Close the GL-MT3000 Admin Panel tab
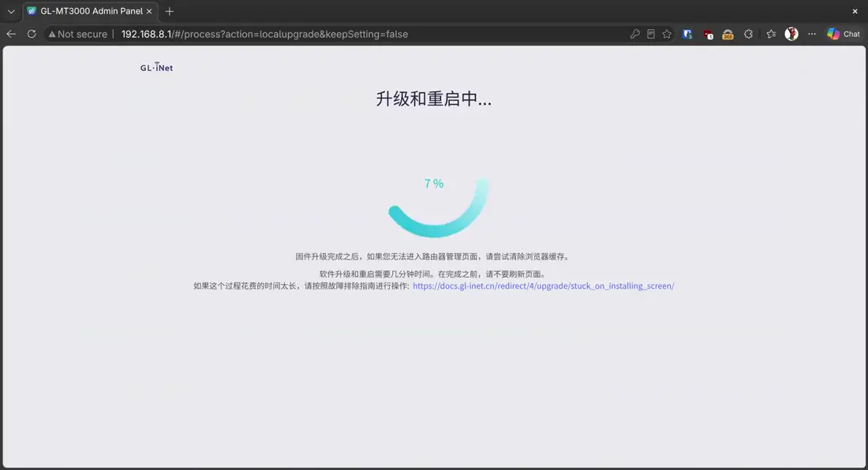This screenshot has width=868, height=470. (x=149, y=11)
